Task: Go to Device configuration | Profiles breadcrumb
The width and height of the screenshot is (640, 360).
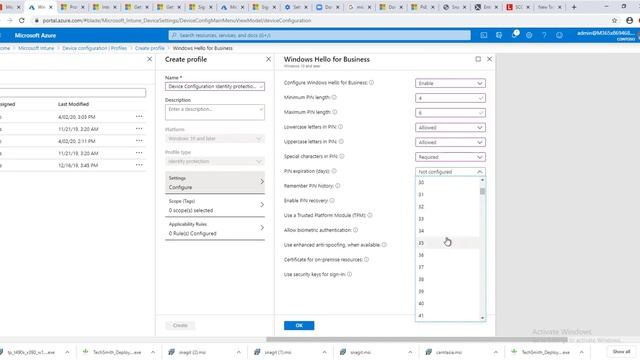Action: tap(94, 48)
